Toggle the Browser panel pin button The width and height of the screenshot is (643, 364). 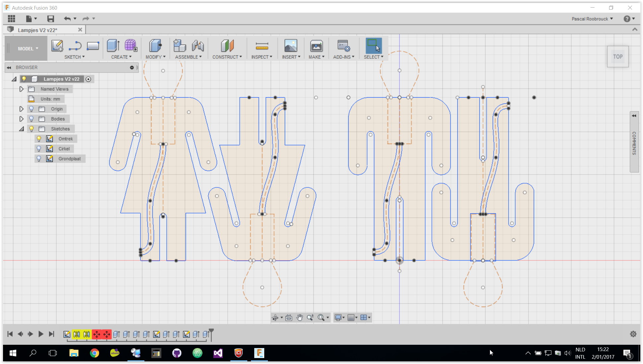(x=132, y=67)
